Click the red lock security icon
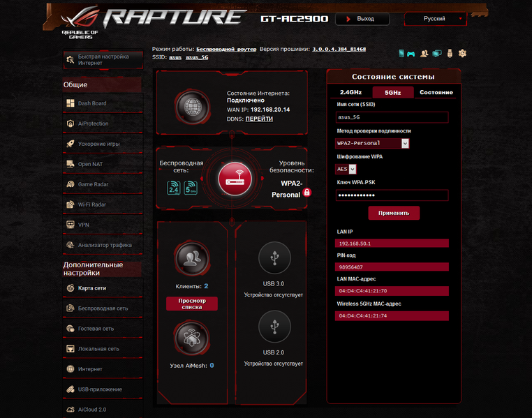 click(x=306, y=193)
